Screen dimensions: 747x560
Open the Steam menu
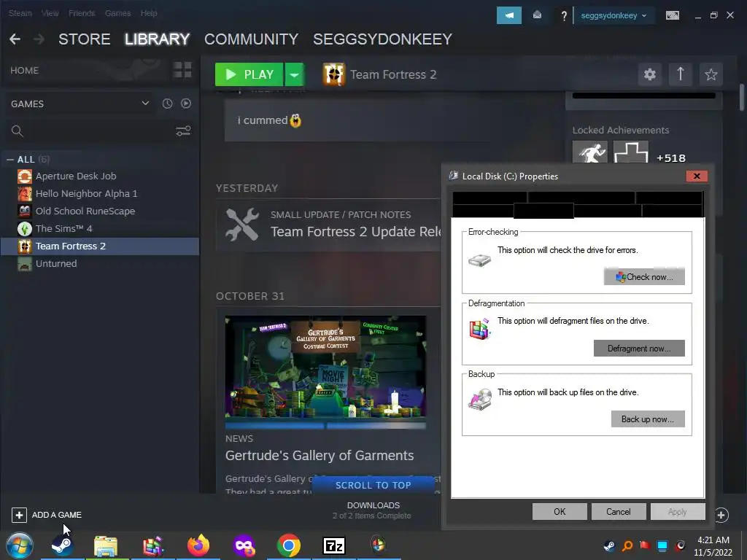(x=20, y=13)
